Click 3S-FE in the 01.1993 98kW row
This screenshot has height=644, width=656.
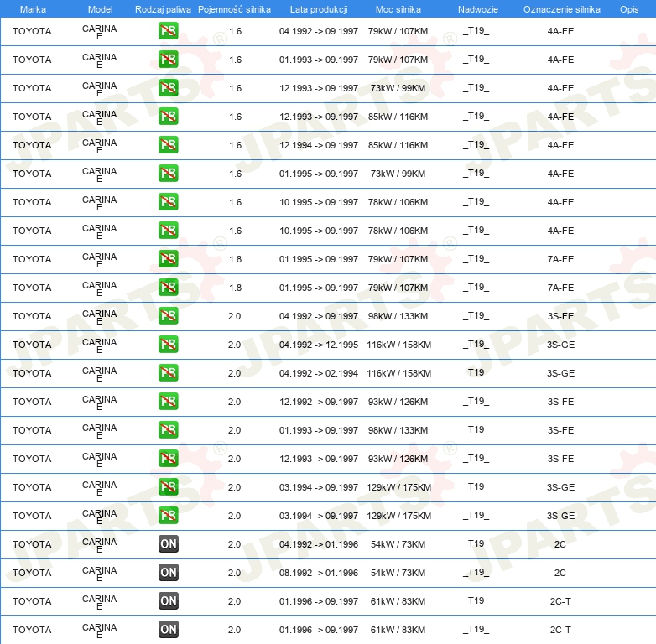(x=560, y=430)
